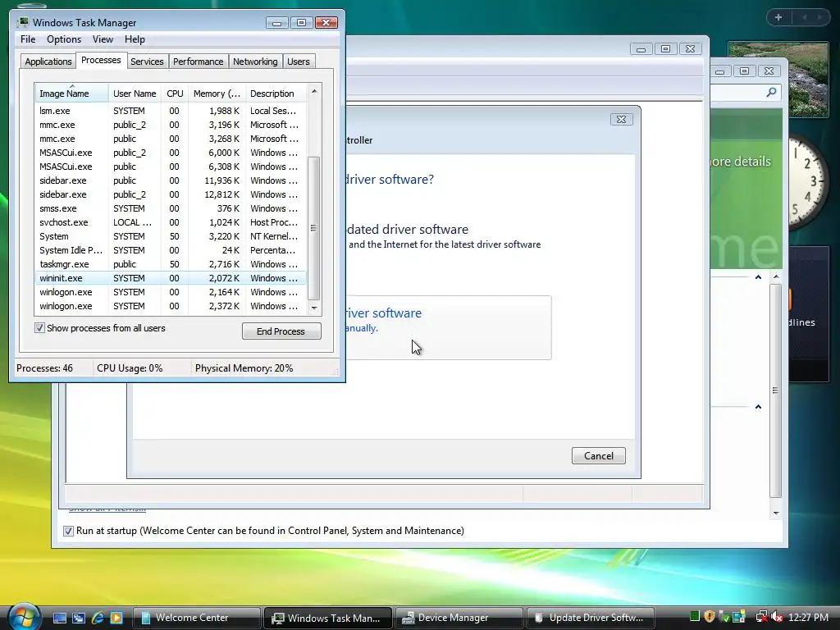Open the Help menu
This screenshot has width=840, height=630.
[x=135, y=39]
